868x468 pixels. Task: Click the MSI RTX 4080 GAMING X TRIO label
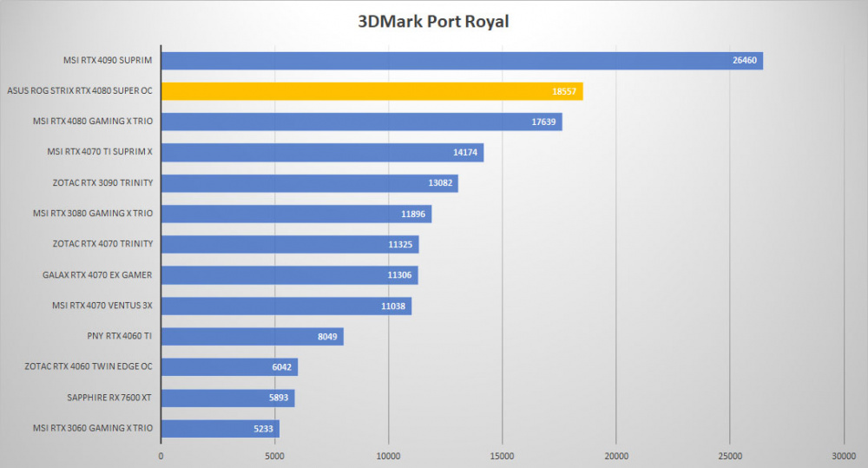[93, 121]
